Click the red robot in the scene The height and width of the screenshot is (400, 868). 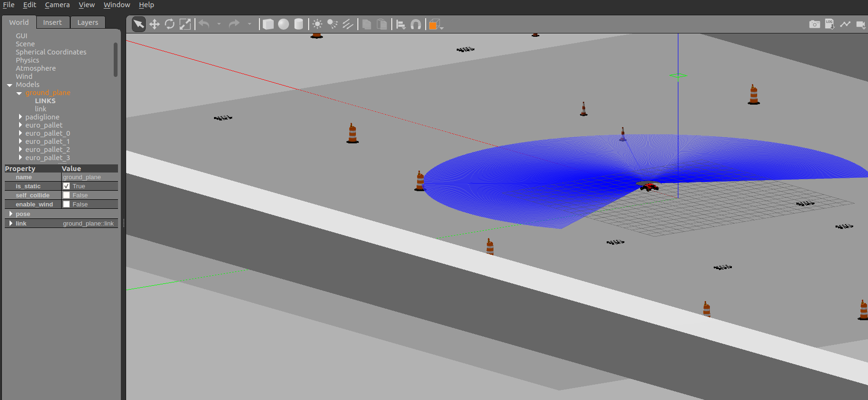pyautogui.click(x=650, y=186)
